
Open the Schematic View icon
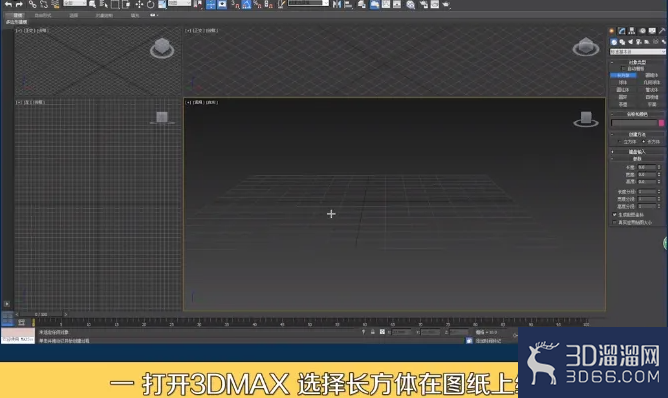(397, 4)
